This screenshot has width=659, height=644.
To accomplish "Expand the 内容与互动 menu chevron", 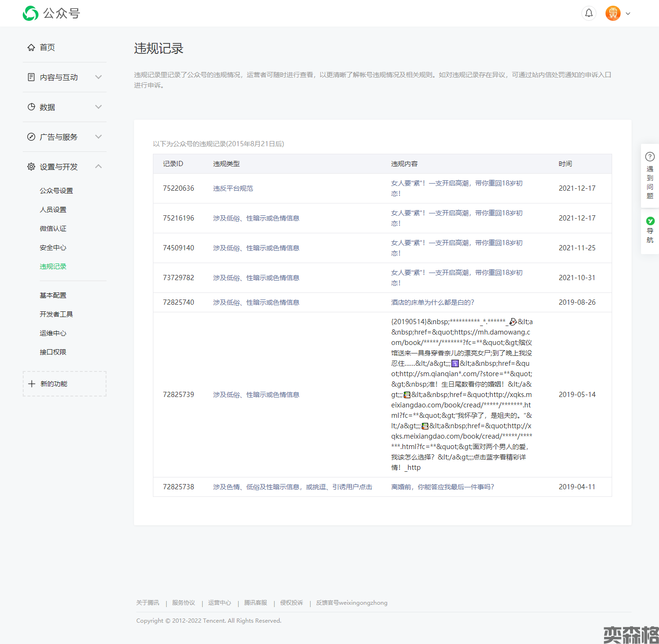I will 98,77.
